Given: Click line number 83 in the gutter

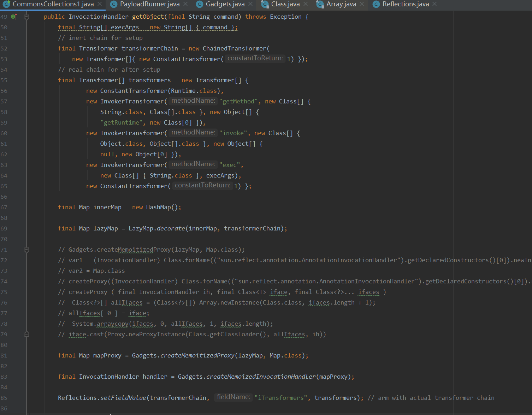Looking at the screenshot, I should point(4,377).
